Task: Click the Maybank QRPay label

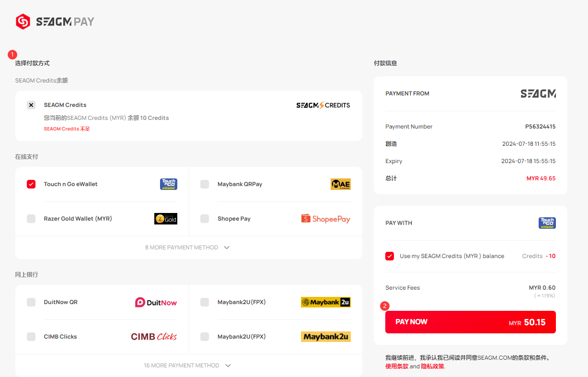Action: tap(240, 184)
